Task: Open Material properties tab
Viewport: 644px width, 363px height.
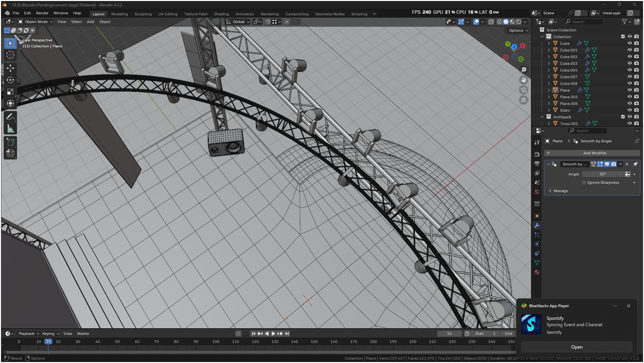Action: (x=537, y=272)
